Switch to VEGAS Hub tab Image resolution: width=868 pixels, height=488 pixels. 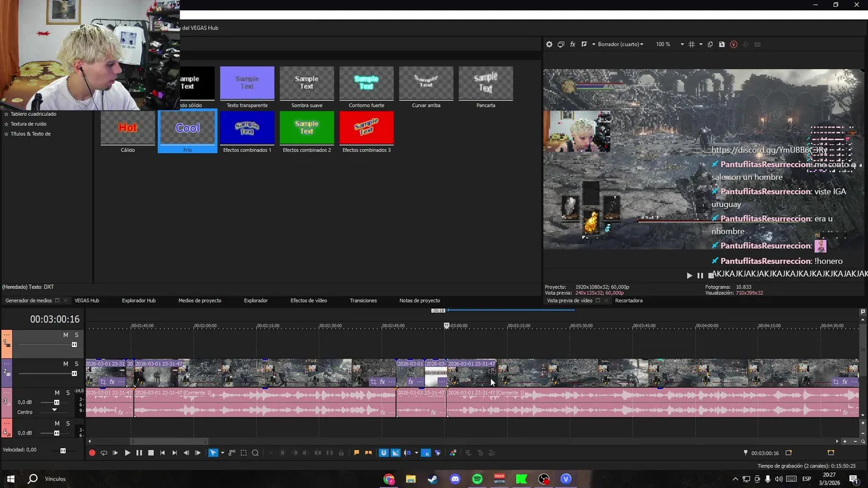tap(87, 300)
